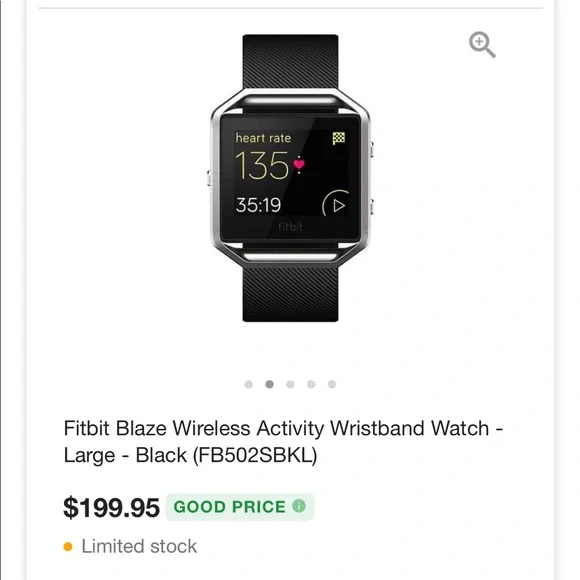The image size is (580, 580).
Task: Click the GOOD PRICE badge
Action: [x=240, y=507]
